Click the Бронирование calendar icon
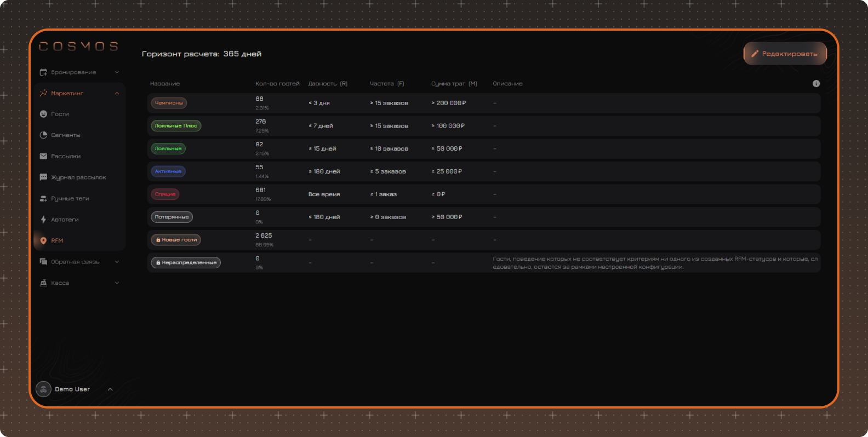Screen dimensions: 868x437 click(x=43, y=72)
